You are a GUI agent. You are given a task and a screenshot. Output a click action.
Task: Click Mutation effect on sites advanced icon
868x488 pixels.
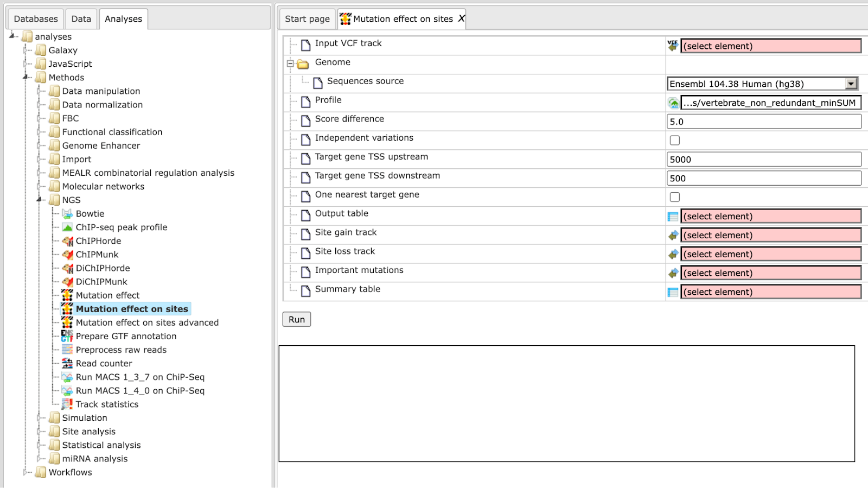tap(67, 322)
